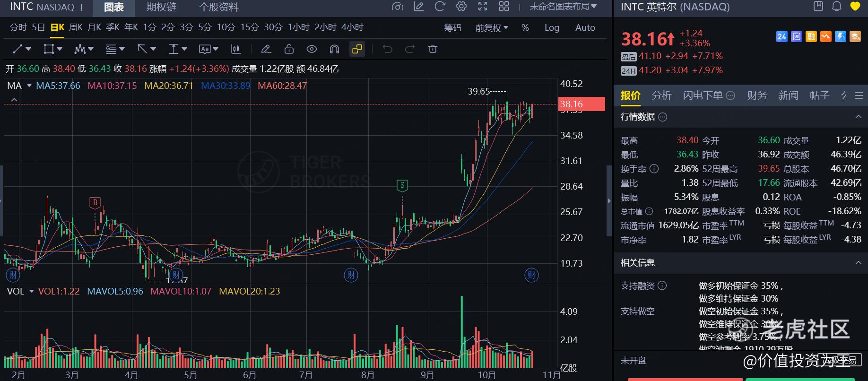Click the trash icon to delete drawings
Screen dimensions: 868x381
[433, 49]
